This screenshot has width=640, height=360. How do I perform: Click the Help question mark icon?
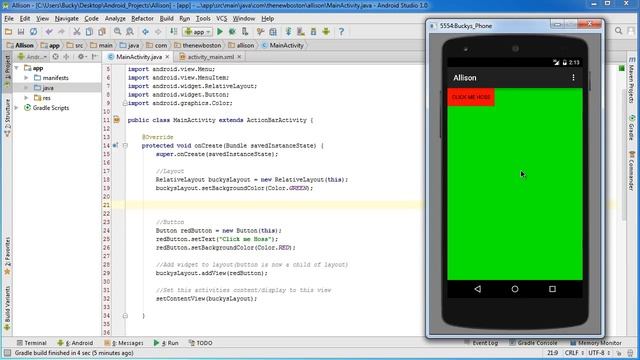point(341,31)
